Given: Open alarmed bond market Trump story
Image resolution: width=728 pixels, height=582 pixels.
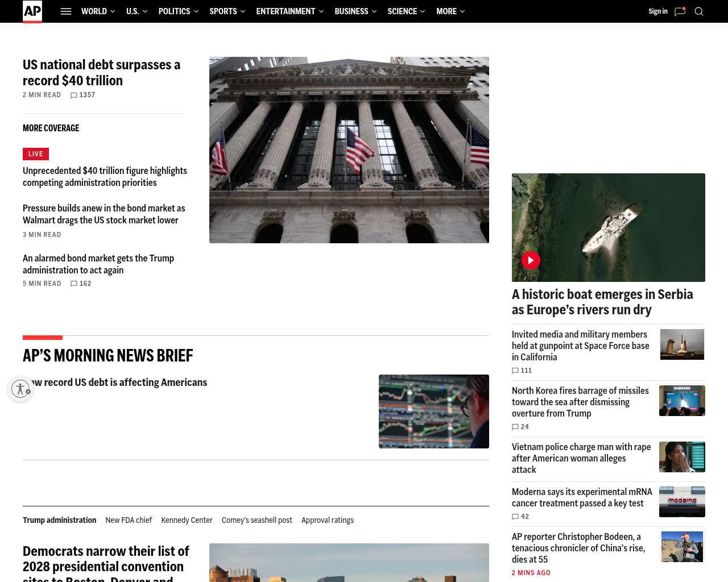Looking at the screenshot, I should tap(98, 264).
